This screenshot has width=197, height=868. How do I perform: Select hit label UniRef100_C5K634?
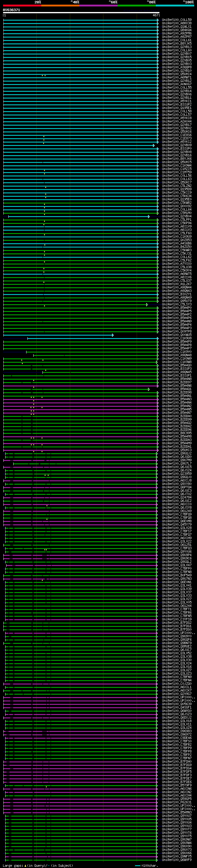click(177, 196)
